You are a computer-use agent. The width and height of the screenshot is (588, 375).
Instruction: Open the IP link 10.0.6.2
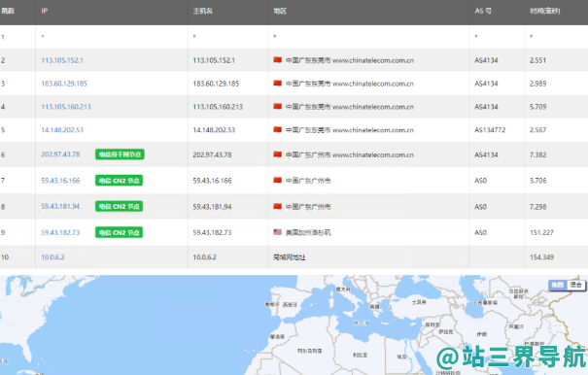(x=52, y=257)
